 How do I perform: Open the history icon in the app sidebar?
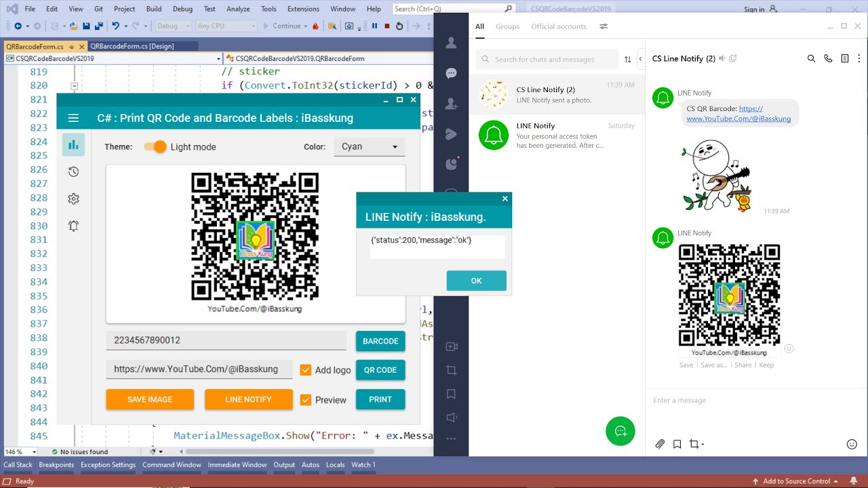(x=73, y=172)
